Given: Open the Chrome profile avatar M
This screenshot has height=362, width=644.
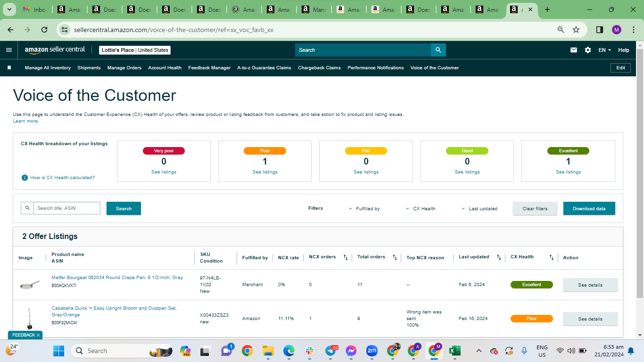Looking at the screenshot, I should click(617, 30).
